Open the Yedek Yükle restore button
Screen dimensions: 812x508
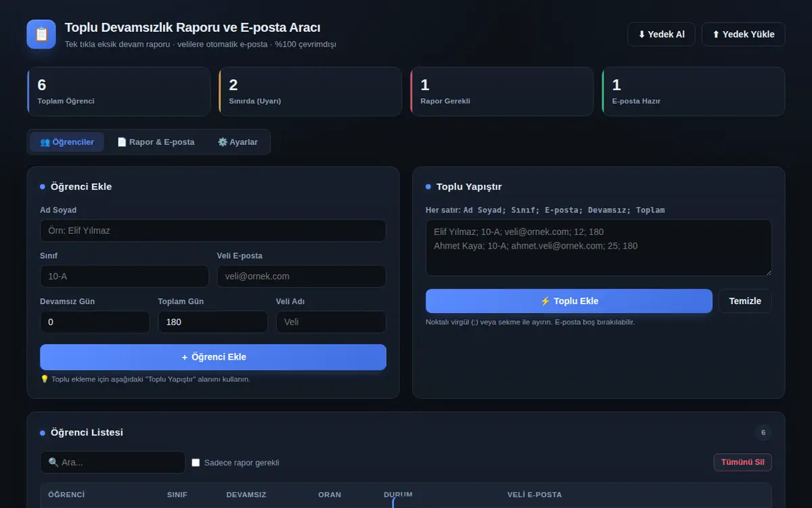click(x=743, y=35)
